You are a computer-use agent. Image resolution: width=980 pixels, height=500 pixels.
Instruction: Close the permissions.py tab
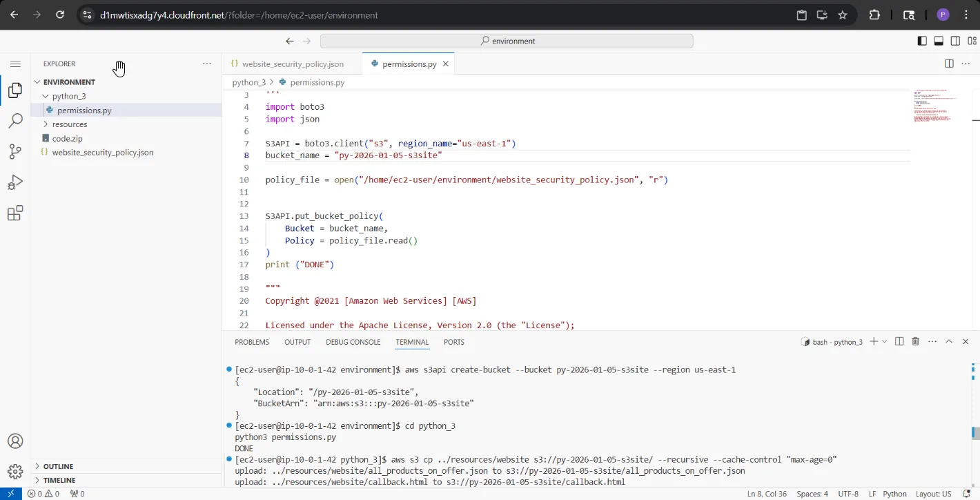pos(446,64)
